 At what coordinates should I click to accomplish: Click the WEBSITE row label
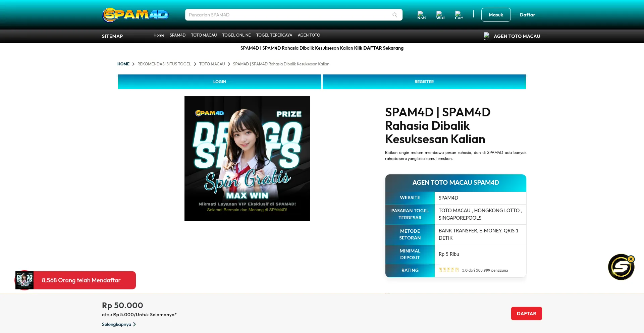pyautogui.click(x=410, y=198)
